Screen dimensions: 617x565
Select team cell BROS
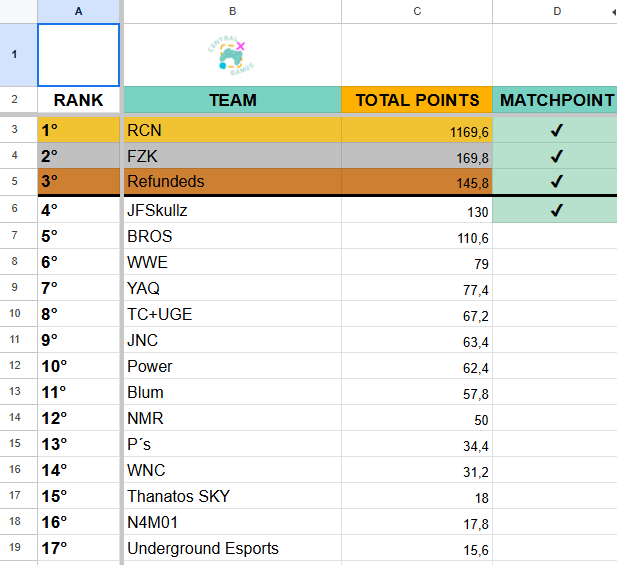(233, 236)
